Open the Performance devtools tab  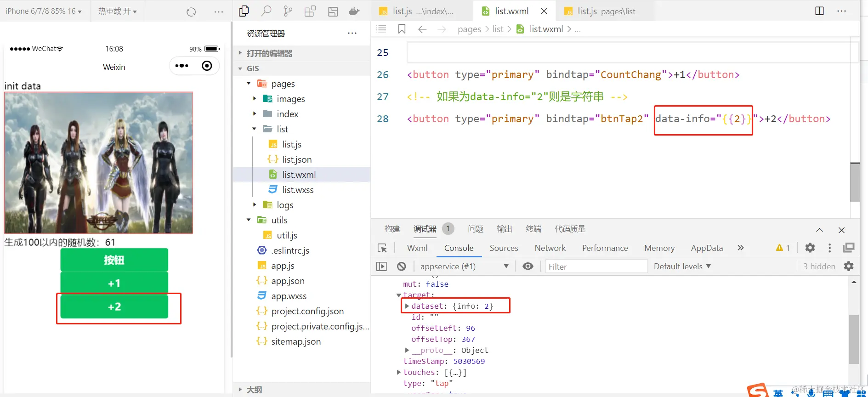pyautogui.click(x=605, y=248)
